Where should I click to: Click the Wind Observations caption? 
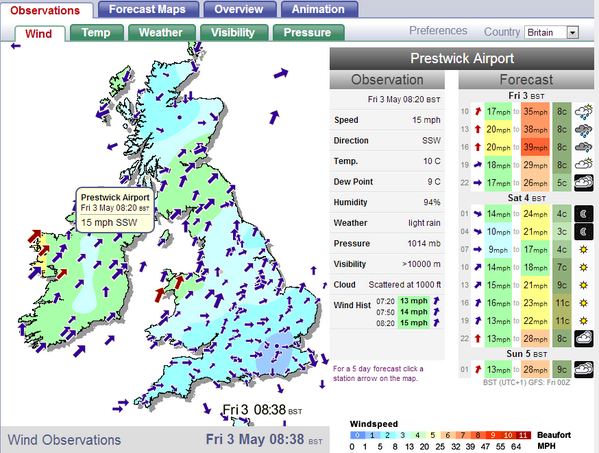[64, 440]
